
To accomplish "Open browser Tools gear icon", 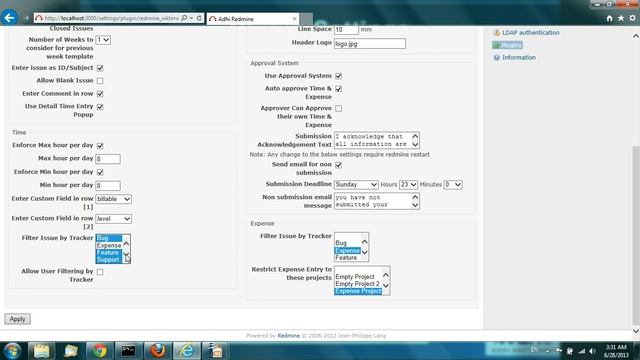I will click(x=632, y=18).
